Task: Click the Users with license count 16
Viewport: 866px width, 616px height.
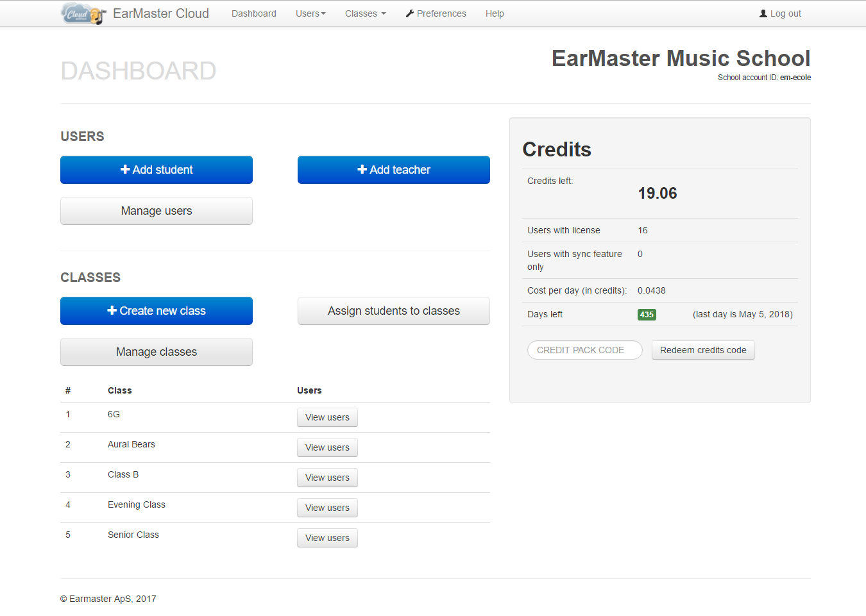Action: [x=643, y=230]
